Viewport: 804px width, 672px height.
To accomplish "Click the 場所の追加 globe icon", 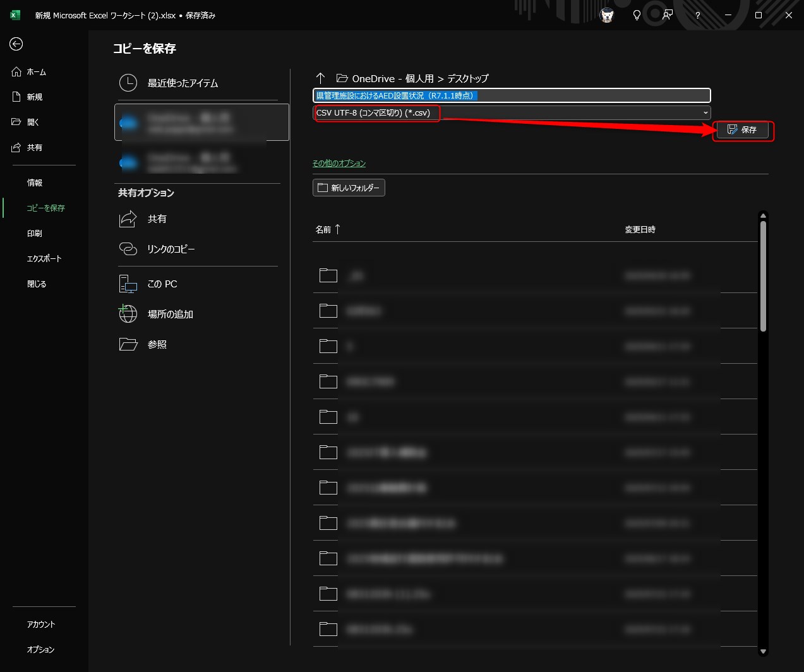I will [128, 314].
